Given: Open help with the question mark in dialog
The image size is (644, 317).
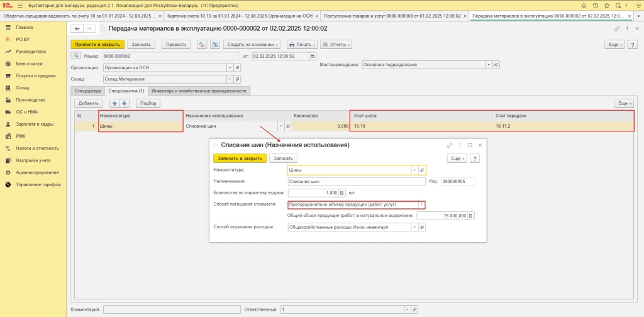Looking at the screenshot, I should [475, 158].
